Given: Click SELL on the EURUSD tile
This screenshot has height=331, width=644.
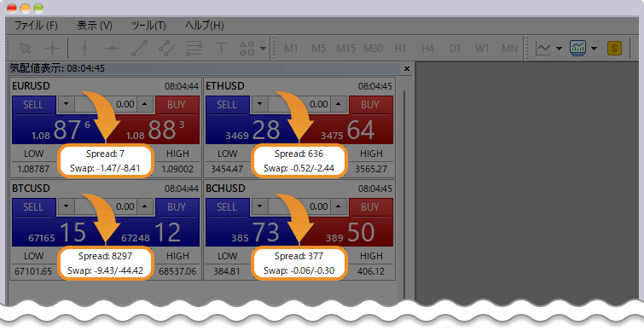Looking at the screenshot, I should [x=33, y=105].
